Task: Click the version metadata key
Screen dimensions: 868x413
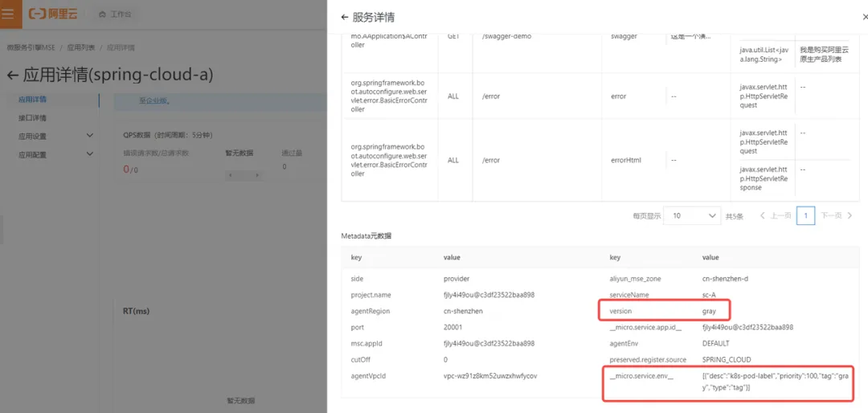Action: 620,311
